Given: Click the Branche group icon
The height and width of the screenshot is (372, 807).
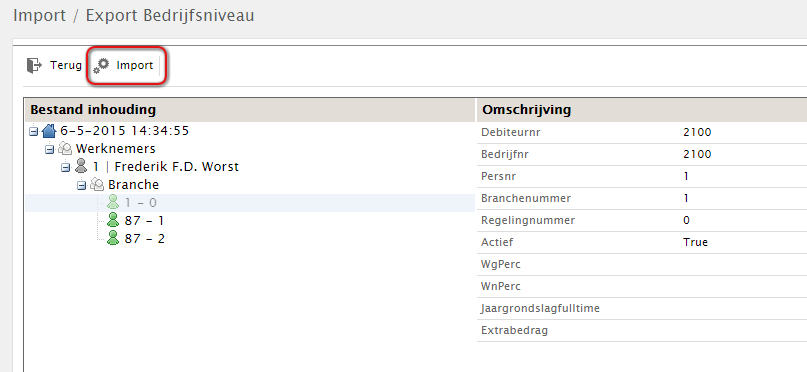Looking at the screenshot, I should 97,185.
